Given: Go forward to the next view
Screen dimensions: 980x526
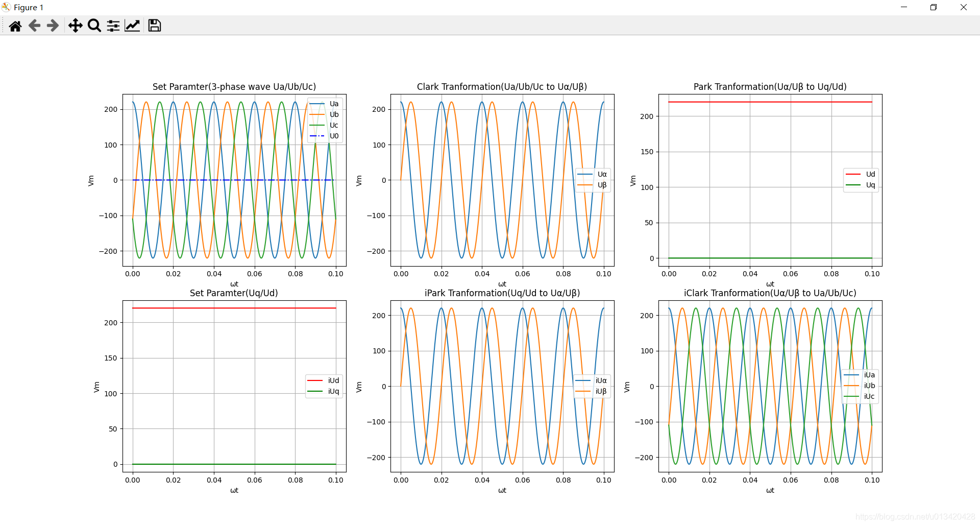Looking at the screenshot, I should pos(53,26).
